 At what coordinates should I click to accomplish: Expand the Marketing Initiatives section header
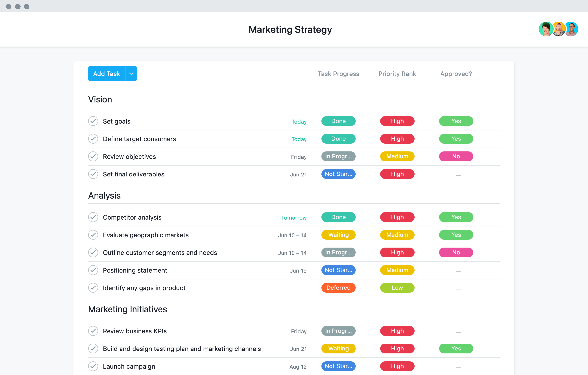(x=127, y=309)
